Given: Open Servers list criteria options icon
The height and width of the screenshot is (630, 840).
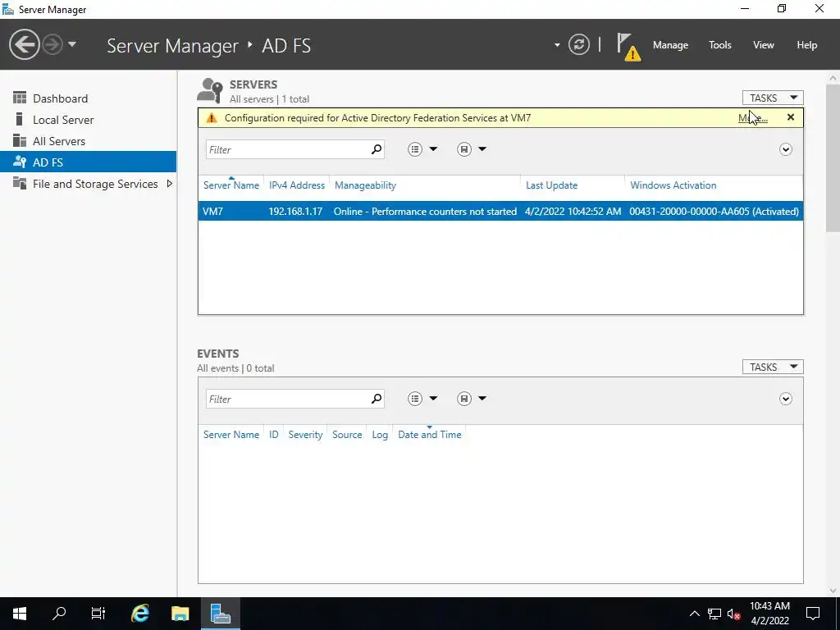Looking at the screenshot, I should [x=414, y=149].
